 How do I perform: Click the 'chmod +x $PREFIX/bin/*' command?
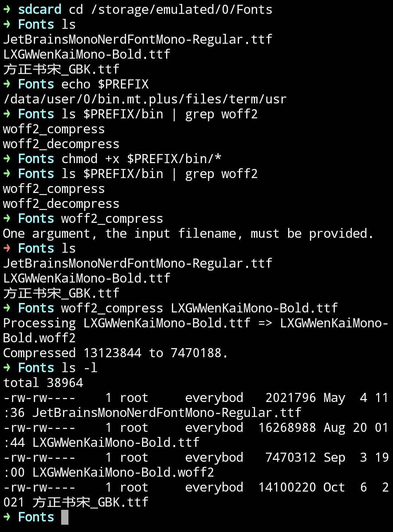coord(141,159)
